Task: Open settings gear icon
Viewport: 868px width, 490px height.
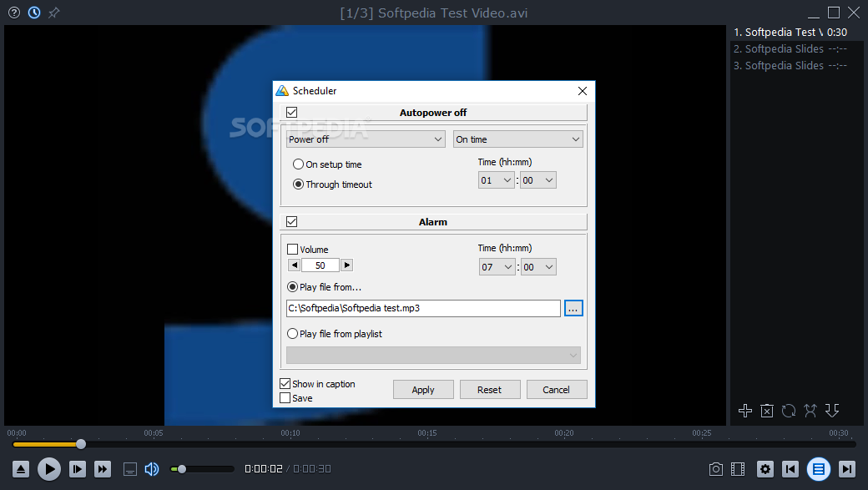Action: [765, 469]
